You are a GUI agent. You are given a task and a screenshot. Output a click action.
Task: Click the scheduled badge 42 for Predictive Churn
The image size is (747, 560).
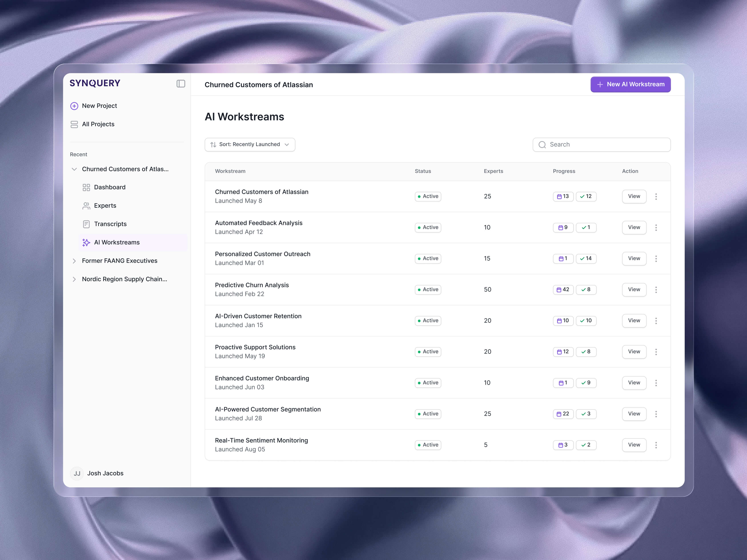[563, 290]
